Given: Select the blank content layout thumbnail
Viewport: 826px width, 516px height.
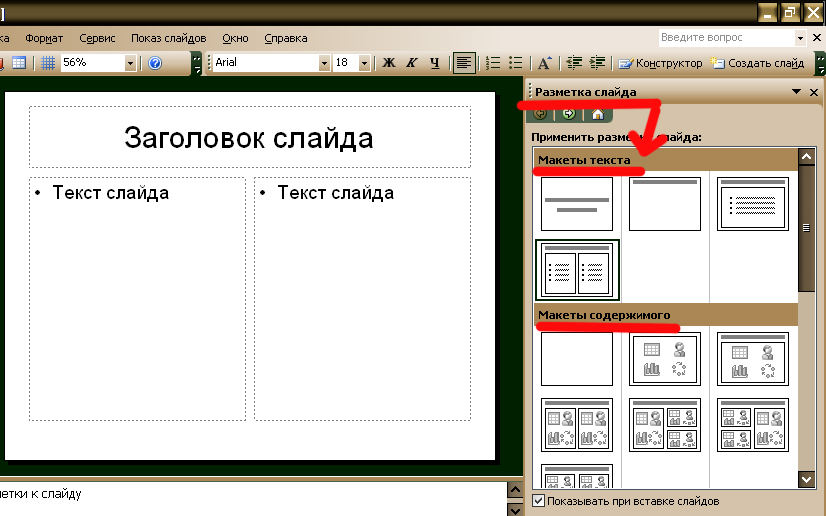Looking at the screenshot, I should 577,359.
